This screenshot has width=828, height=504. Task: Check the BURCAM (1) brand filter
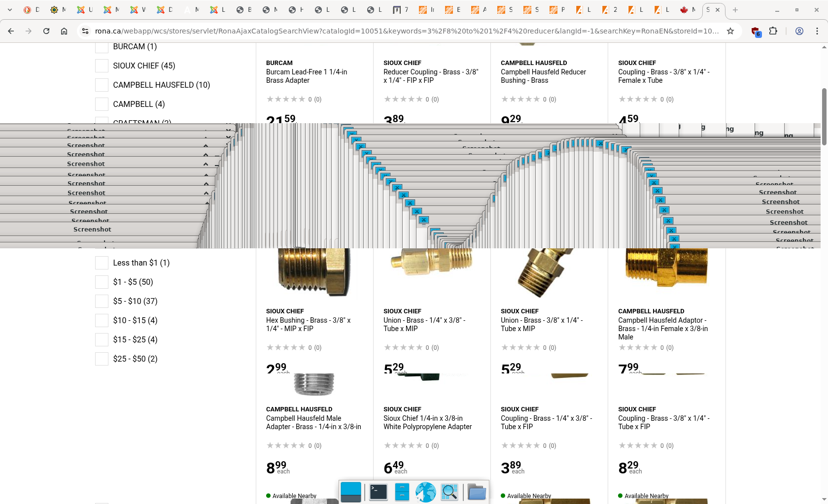pos(102,47)
